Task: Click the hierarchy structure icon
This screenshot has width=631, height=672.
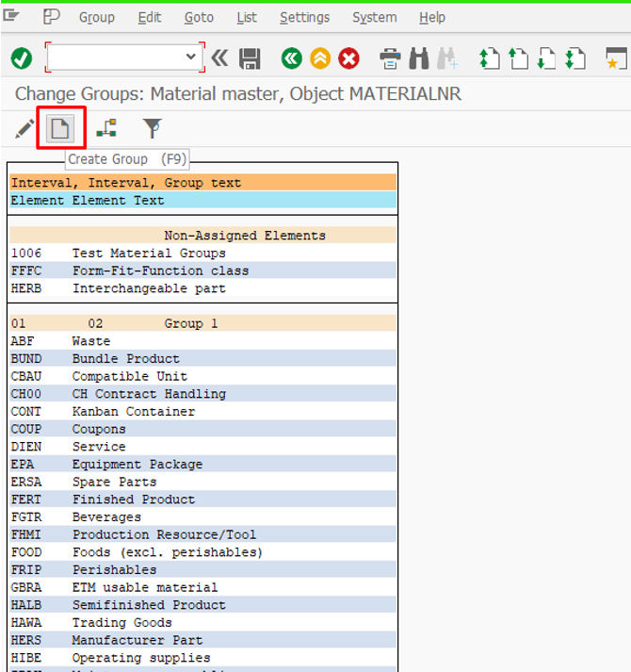Action: [x=106, y=128]
